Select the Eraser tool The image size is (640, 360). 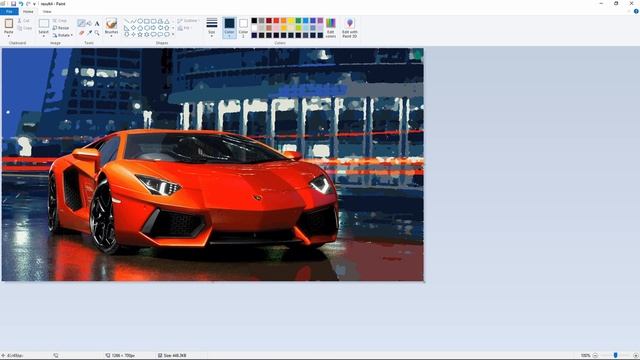pos(81,33)
